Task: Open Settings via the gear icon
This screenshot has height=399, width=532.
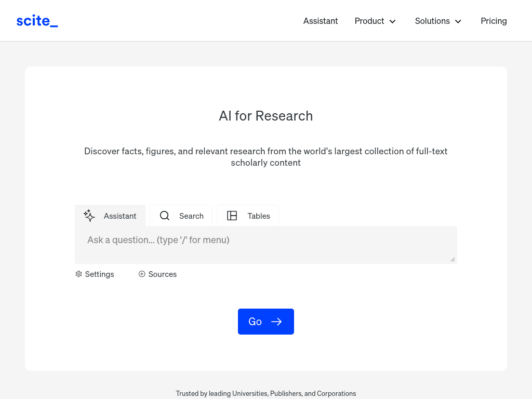Action: [79, 274]
